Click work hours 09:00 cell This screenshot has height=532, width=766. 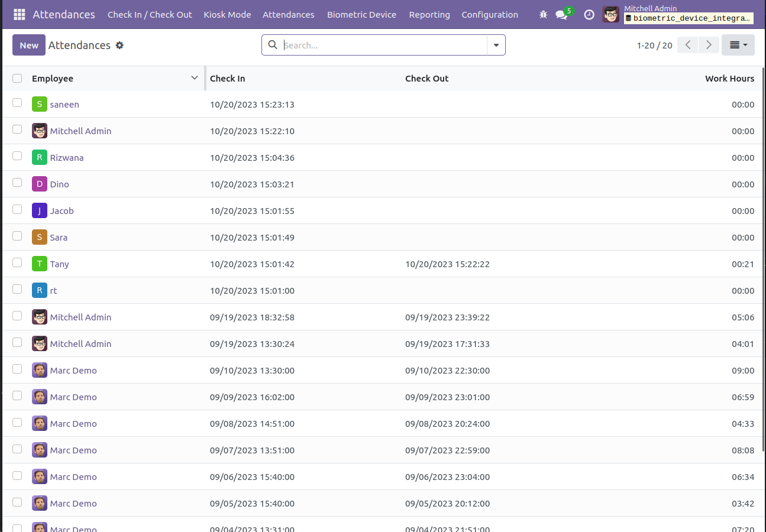click(x=743, y=371)
